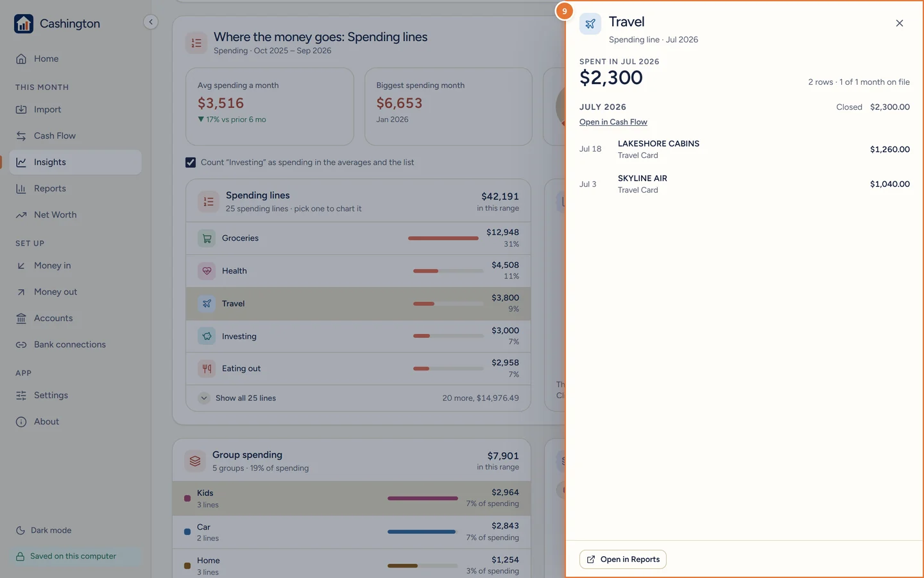Go to Home in the sidebar
924x578 pixels.
point(75,59)
